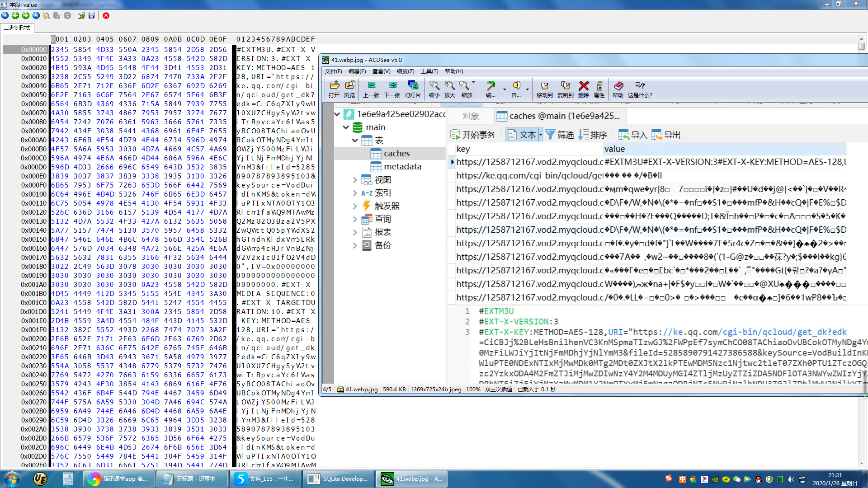Show previous image with 上一张
This screenshot has width=868, height=488.
point(371,89)
